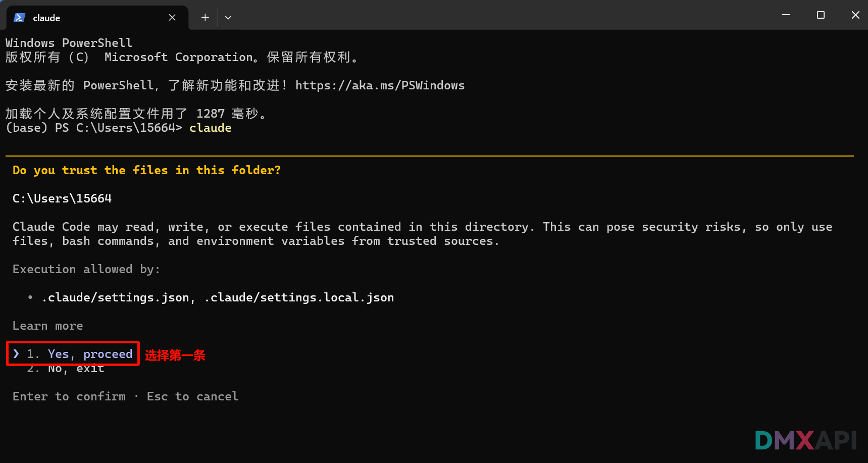The image size is (868, 463).
Task: Minimize the terminal window
Action: point(786,15)
